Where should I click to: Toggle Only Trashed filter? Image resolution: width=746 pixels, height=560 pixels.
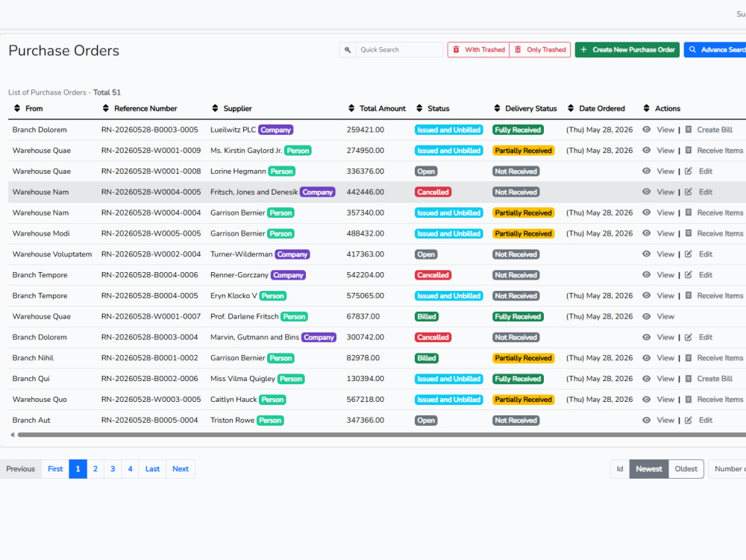540,50
